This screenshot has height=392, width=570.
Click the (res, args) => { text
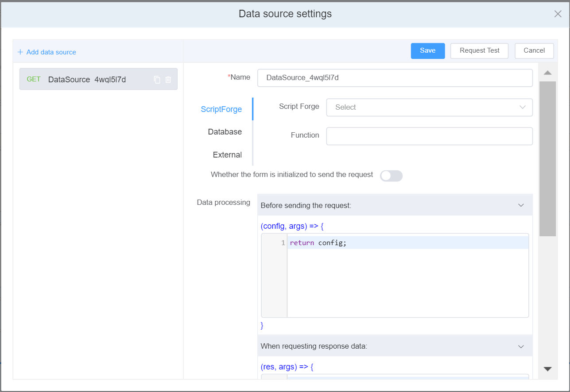(x=287, y=367)
